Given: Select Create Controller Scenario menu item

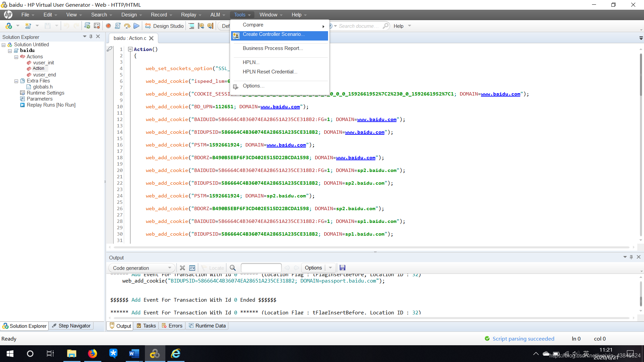Looking at the screenshot, I should (x=274, y=35).
